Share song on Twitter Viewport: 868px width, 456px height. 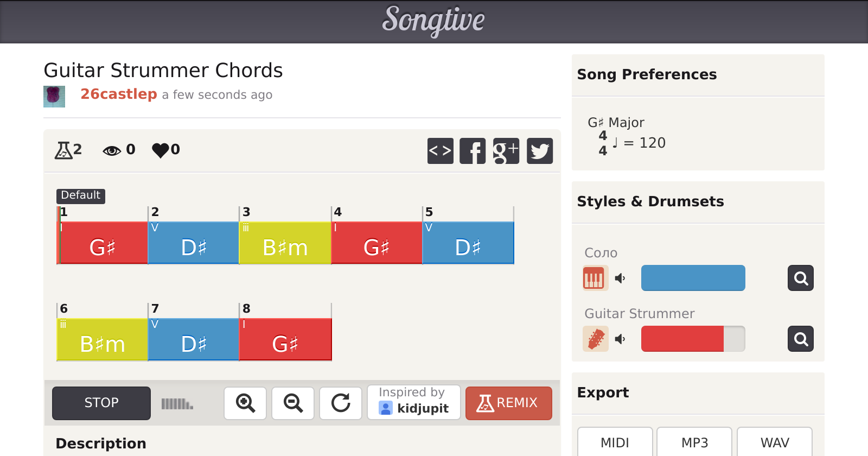tap(539, 151)
